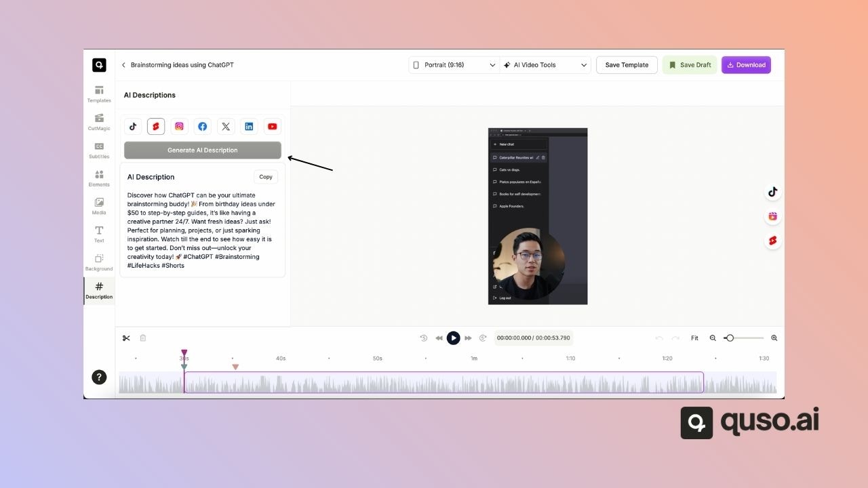868x488 pixels.
Task: Click the scissors split tool
Action: (126, 338)
